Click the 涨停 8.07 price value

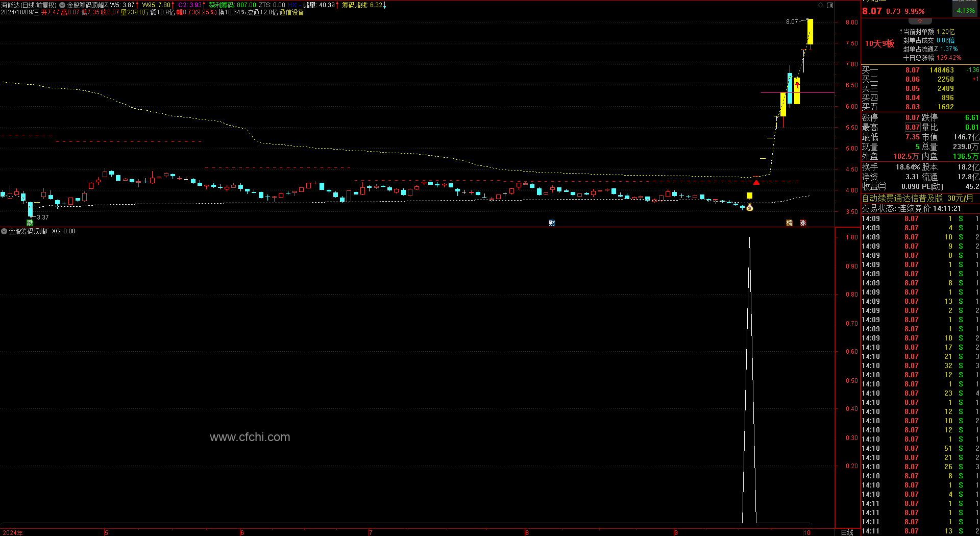912,117
